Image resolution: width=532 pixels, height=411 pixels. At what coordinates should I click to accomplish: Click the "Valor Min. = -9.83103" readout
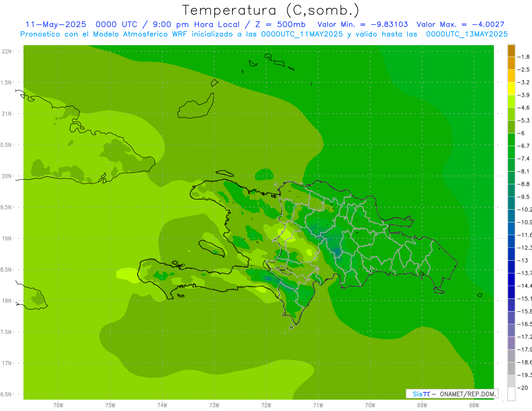pos(363,24)
